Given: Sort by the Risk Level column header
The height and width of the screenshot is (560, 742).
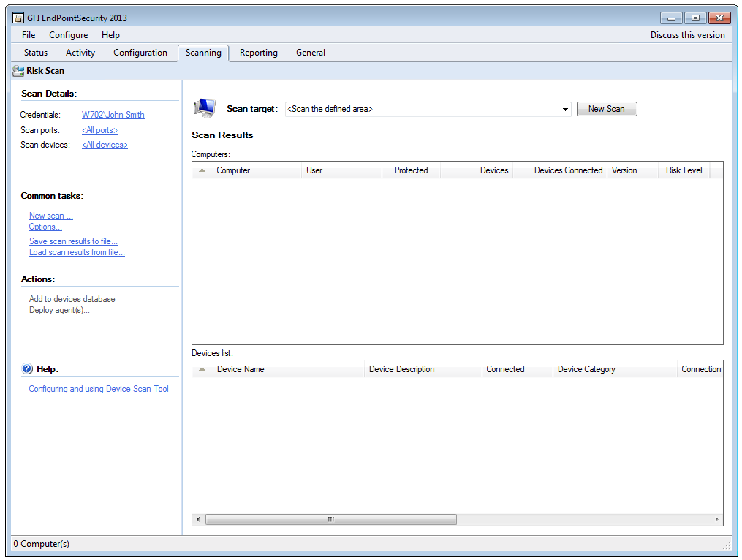Looking at the screenshot, I should pyautogui.click(x=684, y=170).
